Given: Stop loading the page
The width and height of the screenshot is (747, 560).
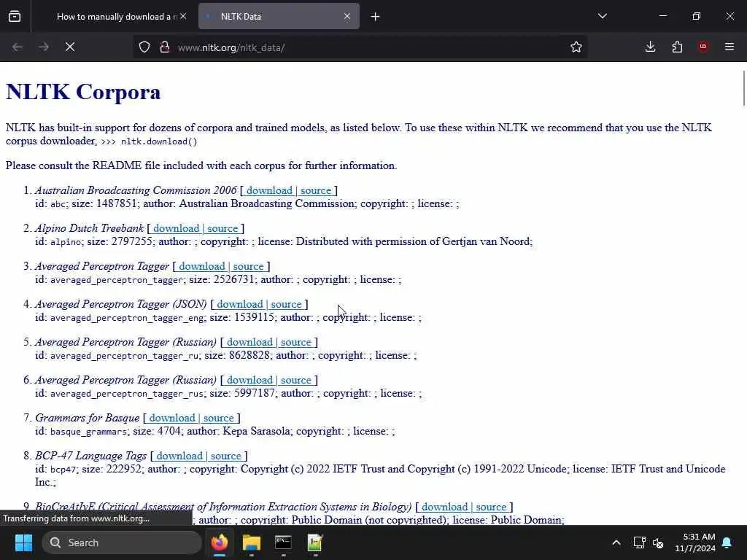Looking at the screenshot, I should click(x=70, y=47).
